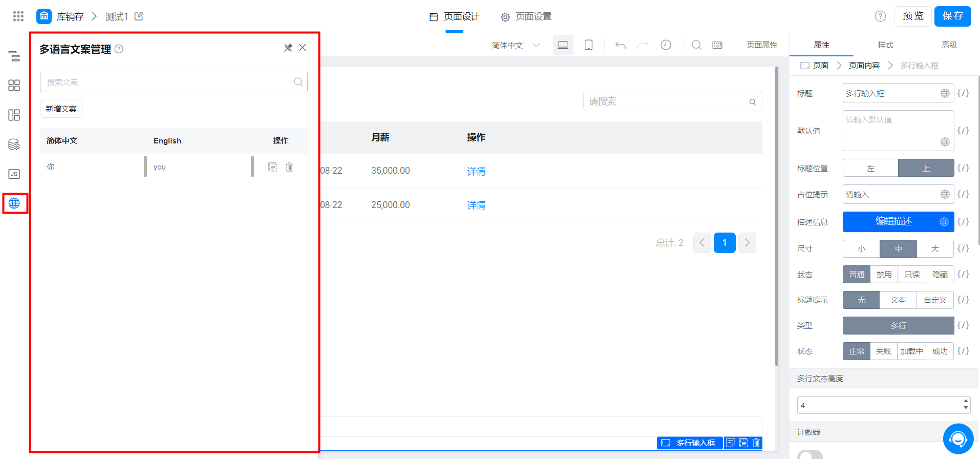Set validation state to 失败
This screenshot has height=459, width=980.
884,351
